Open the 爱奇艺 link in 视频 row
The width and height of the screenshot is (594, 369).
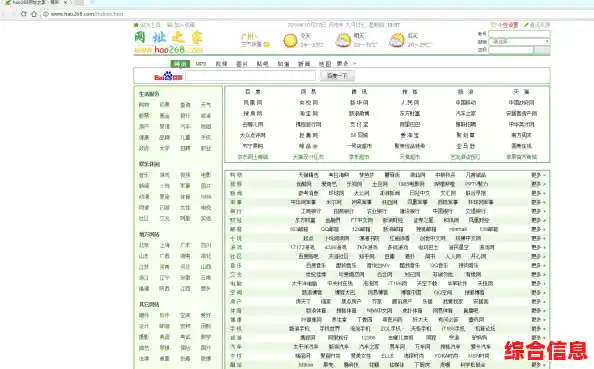tap(329, 184)
